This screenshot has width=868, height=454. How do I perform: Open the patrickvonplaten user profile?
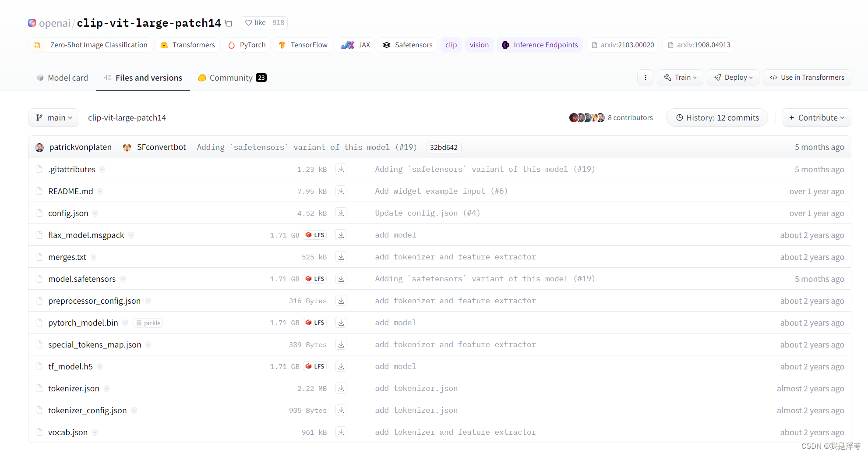point(80,147)
